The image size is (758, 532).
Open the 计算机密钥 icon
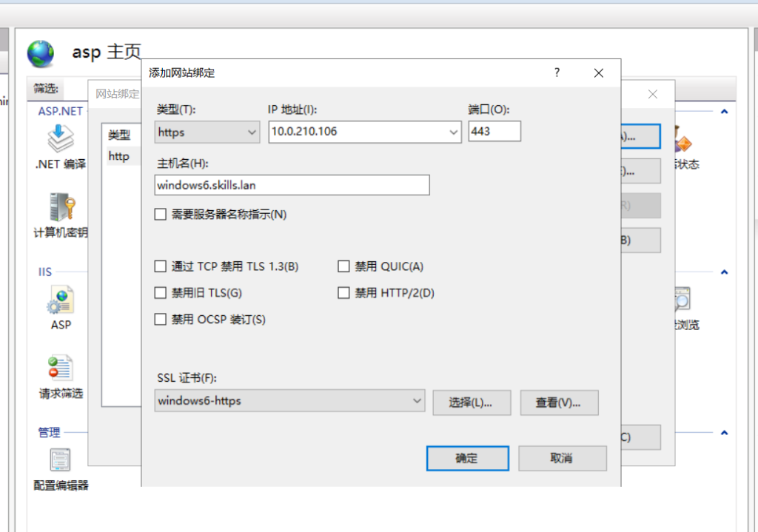(61, 207)
